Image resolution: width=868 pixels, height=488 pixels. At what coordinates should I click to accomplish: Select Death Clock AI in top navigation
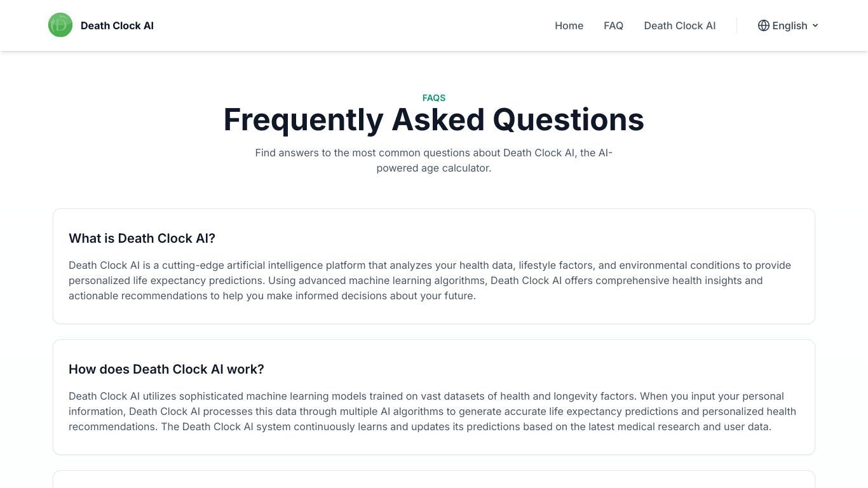[x=679, y=25]
